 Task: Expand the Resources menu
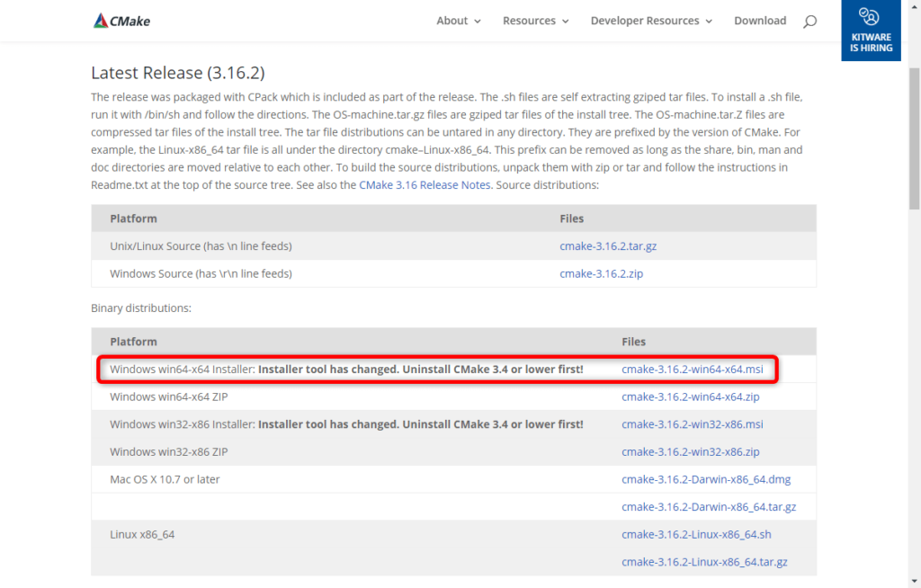pos(535,21)
